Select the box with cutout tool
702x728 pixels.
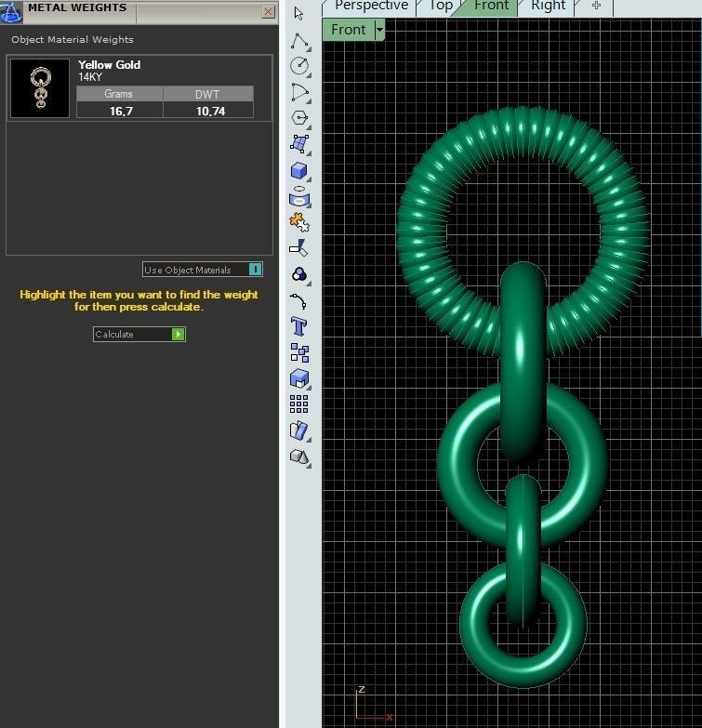(300, 378)
